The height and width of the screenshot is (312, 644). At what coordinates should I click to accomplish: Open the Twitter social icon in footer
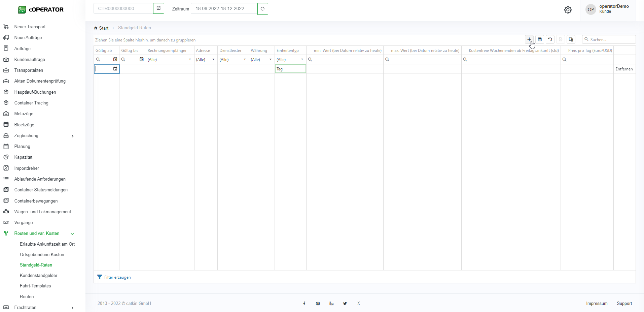[x=345, y=304]
